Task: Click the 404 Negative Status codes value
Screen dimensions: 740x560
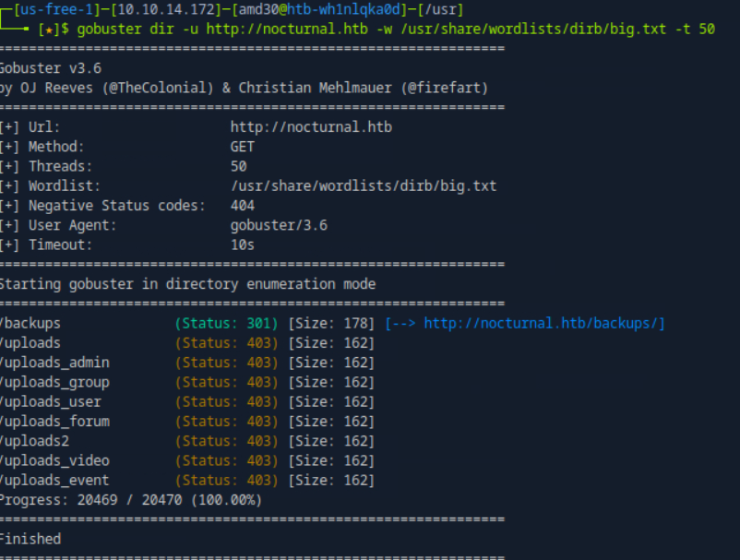Action: coord(243,206)
